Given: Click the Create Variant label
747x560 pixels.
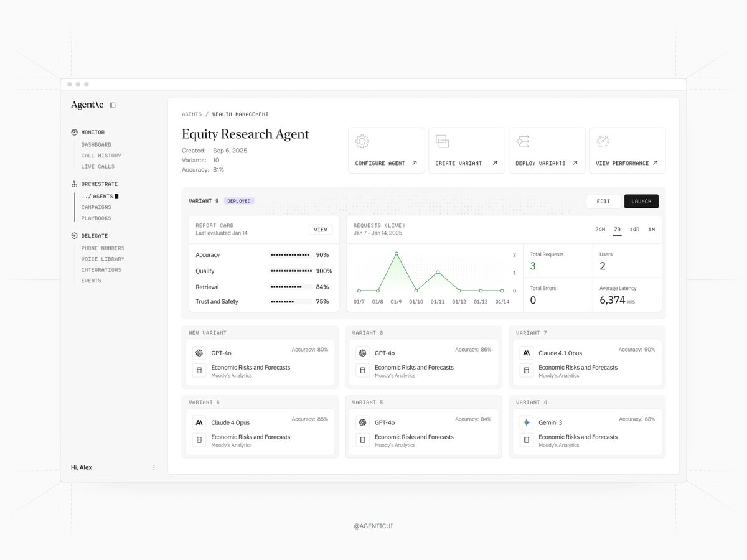Looking at the screenshot, I should click(x=459, y=163).
